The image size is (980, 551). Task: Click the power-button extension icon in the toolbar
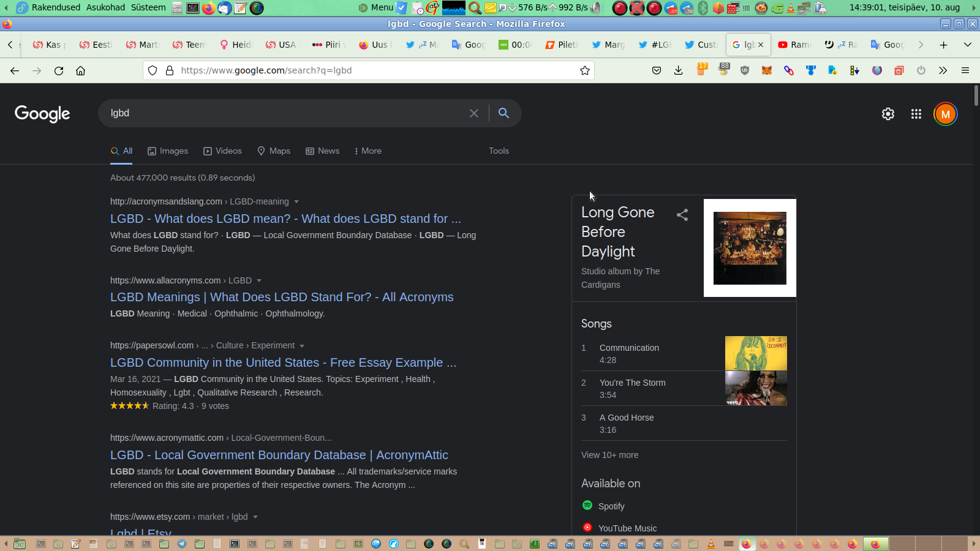click(921, 70)
